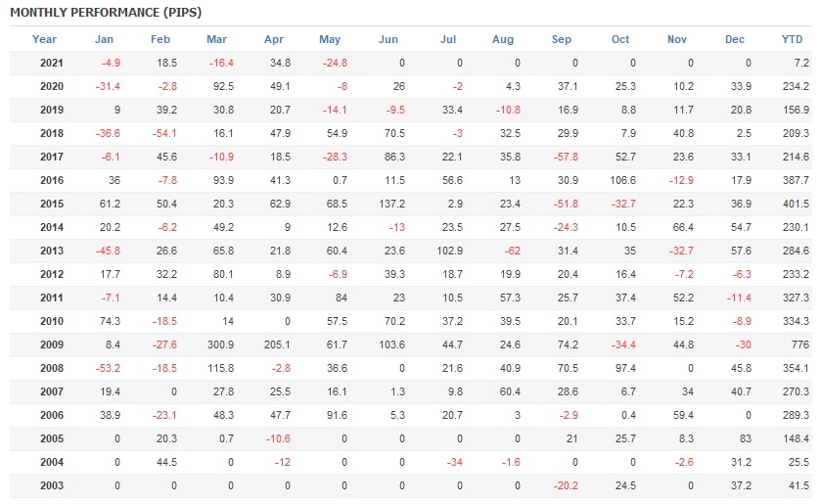Click the 2021 year row label
Viewport: 820px width, 504px height.
[x=51, y=63]
